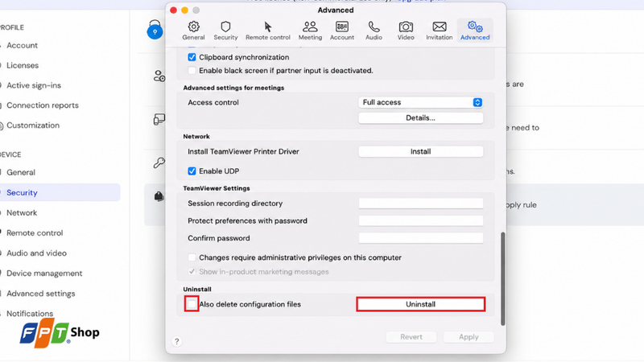Open the Meeting preferences tab
Viewport: 644px width, 362px height.
[310, 31]
